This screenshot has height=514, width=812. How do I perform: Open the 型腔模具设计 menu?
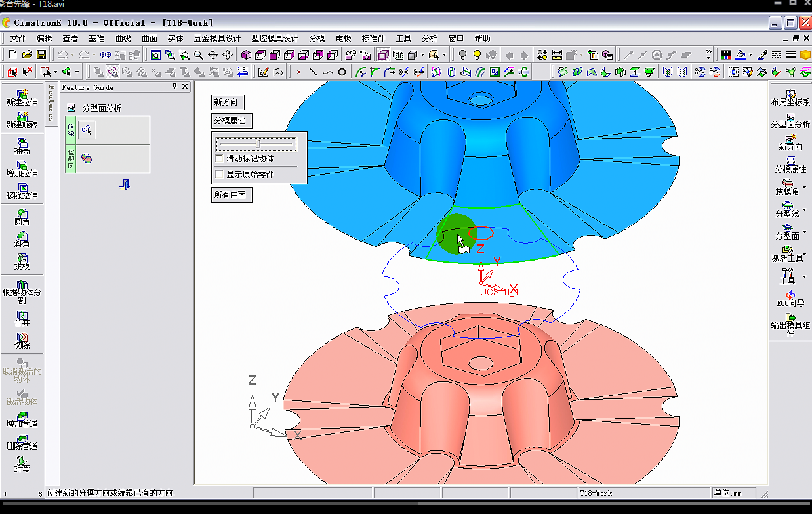[275, 39]
